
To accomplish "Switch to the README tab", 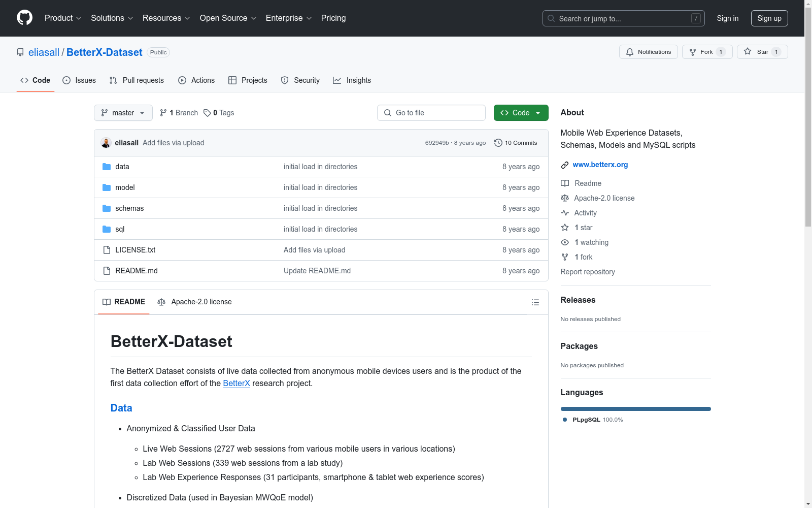I will click(x=124, y=302).
